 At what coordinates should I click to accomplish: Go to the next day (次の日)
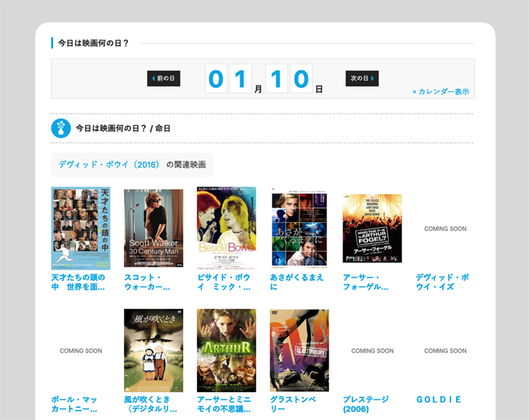(x=362, y=78)
